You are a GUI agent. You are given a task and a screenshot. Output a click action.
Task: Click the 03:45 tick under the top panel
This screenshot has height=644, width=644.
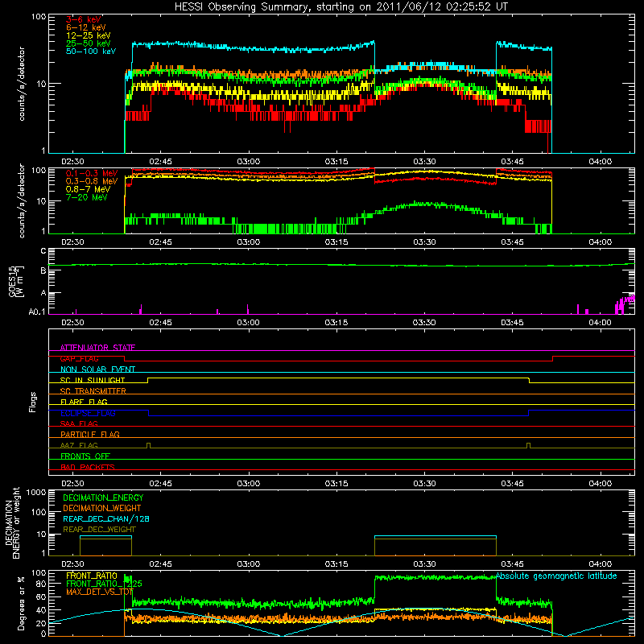(512, 162)
